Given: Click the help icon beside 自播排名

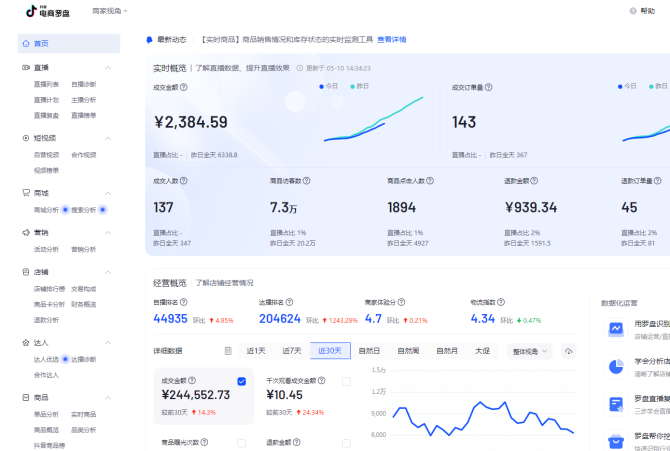Looking at the screenshot, I should [x=183, y=302].
